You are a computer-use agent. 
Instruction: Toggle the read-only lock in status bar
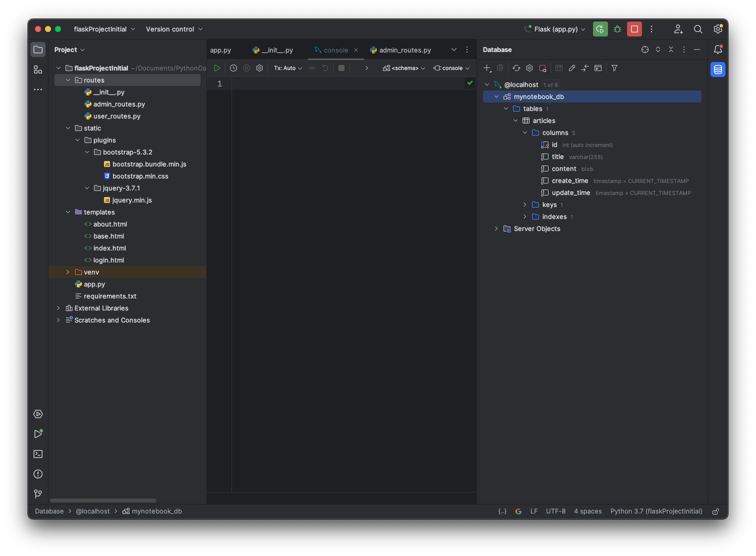[x=715, y=511]
